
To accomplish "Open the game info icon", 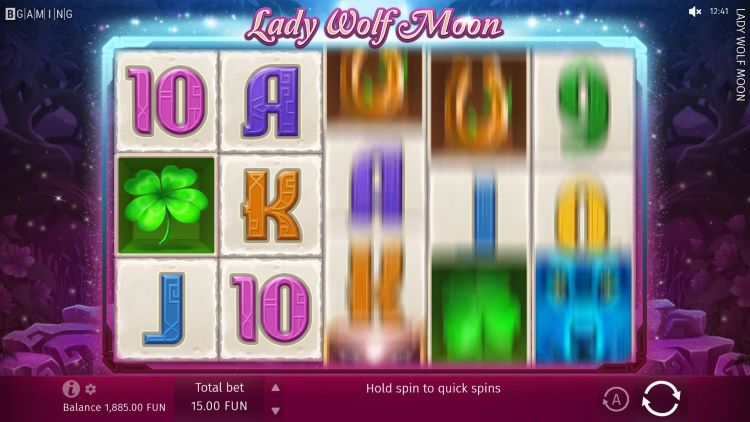I will [x=71, y=389].
